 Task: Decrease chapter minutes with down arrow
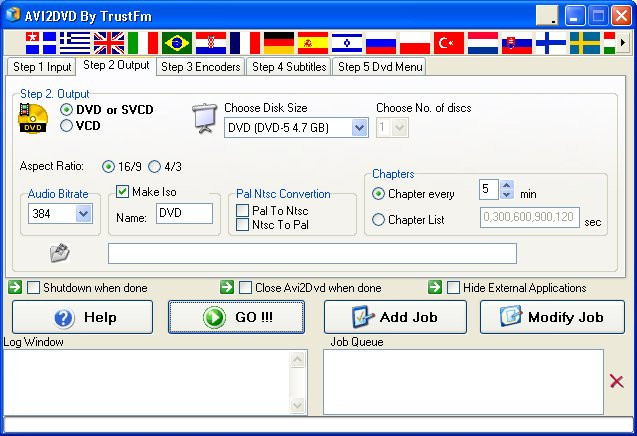[x=506, y=194]
